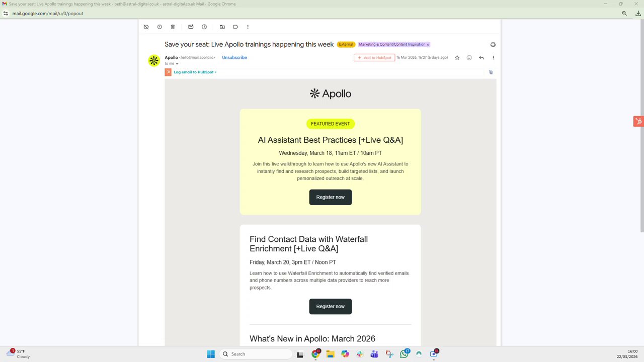Click the Marketing & Content/Content Inspiration label
The width and height of the screenshot is (644, 362).
[x=392, y=44]
